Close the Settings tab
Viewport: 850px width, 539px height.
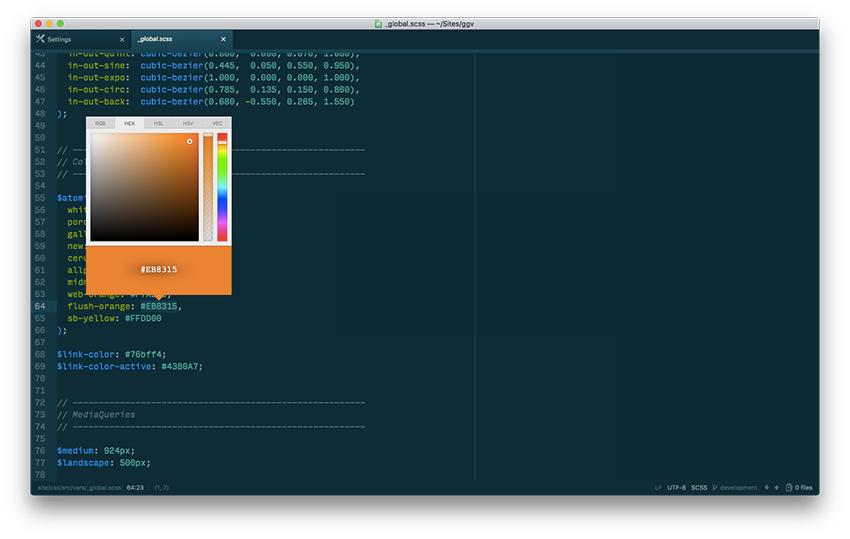pos(122,39)
